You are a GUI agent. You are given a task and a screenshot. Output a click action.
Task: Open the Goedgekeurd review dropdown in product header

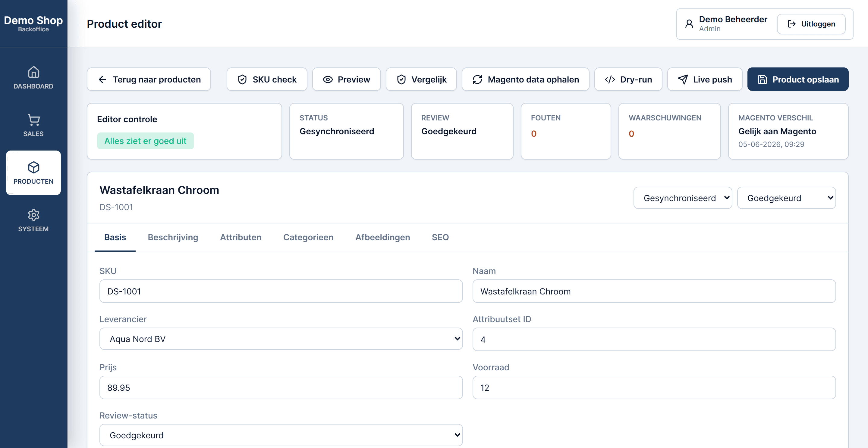tap(786, 198)
